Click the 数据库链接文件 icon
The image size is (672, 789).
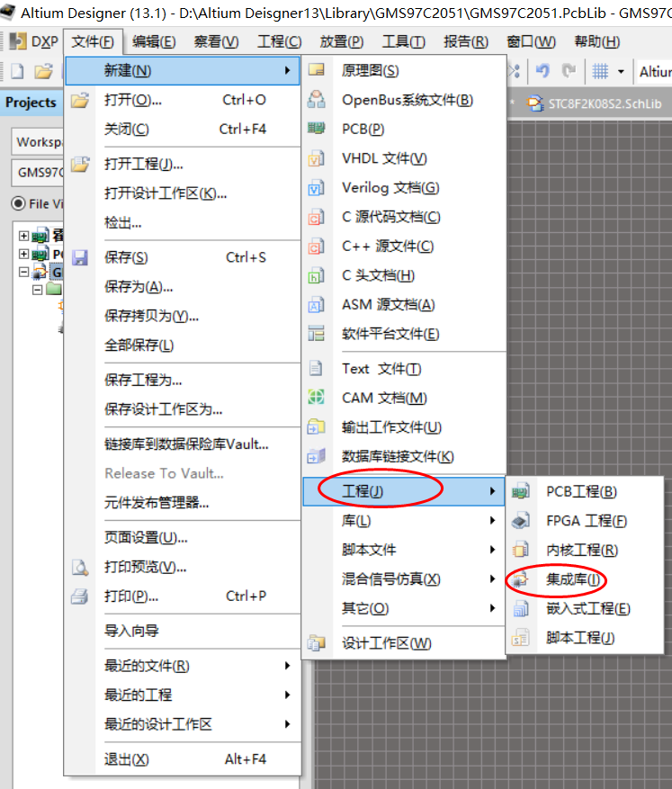click(317, 456)
